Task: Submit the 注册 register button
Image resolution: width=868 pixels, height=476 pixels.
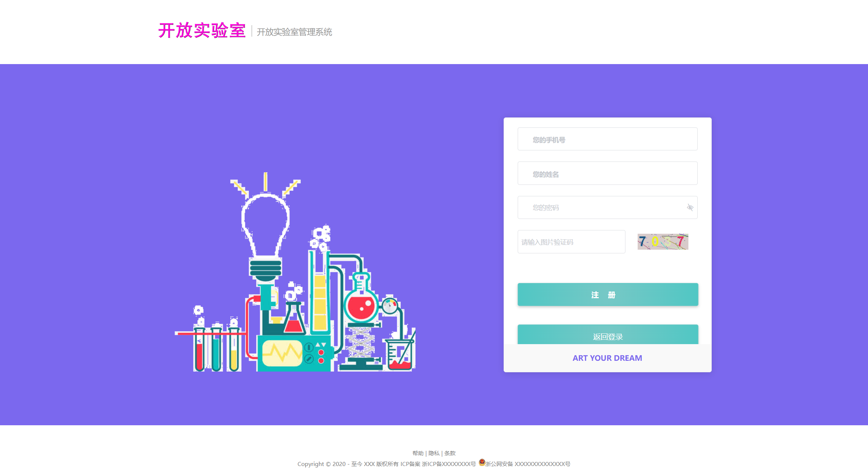Action: coord(608,294)
